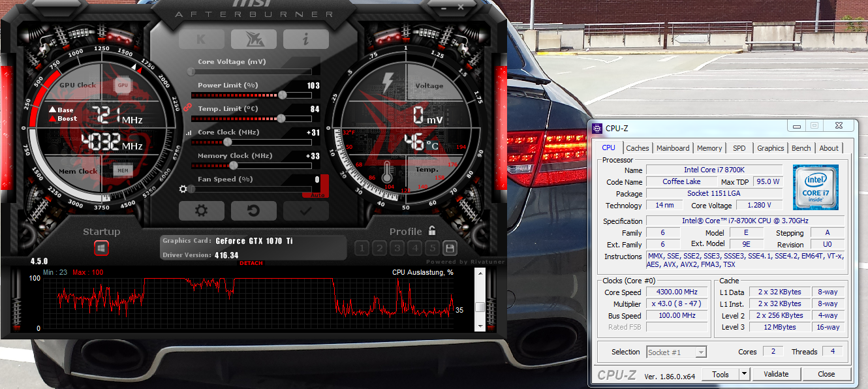Click the MEM chip icon in the clock gauge
The image size is (868, 389).
[x=122, y=171]
